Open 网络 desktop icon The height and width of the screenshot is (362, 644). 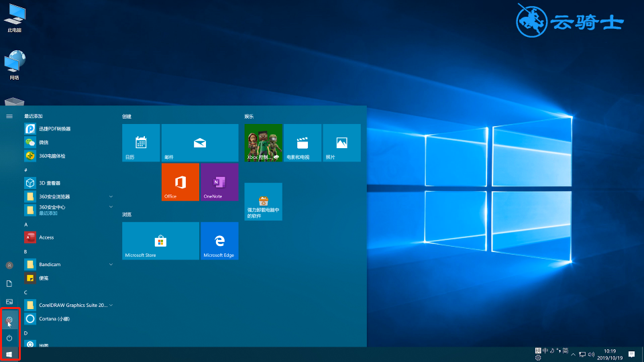pyautogui.click(x=15, y=65)
